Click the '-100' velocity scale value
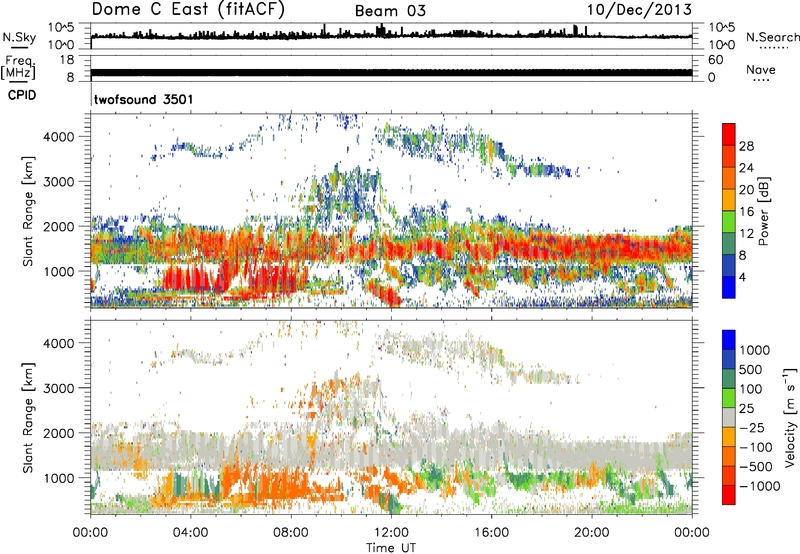This screenshot has width=800, height=554. 755,447
